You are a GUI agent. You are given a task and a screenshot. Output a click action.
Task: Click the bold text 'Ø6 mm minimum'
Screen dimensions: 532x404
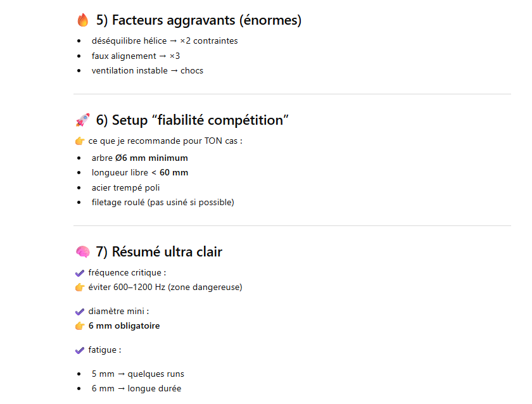pos(151,158)
